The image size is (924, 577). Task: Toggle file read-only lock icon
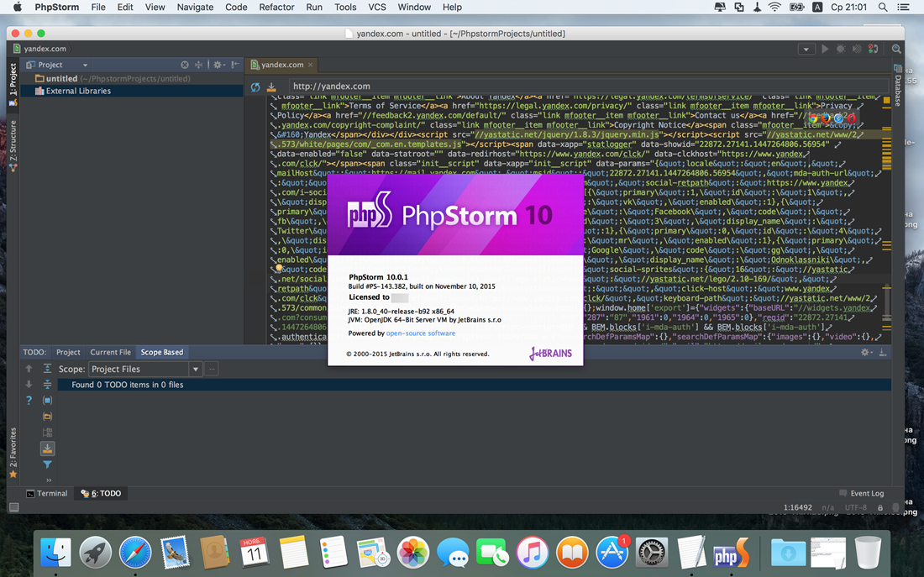coord(880,506)
